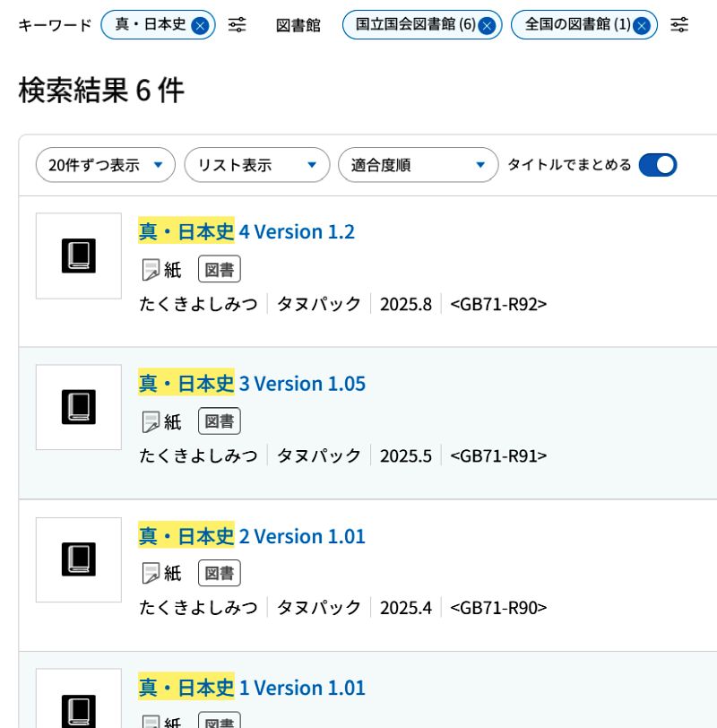This screenshot has width=717, height=728.
Task: Open the 20件ずつ表示 dropdown
Action: point(105,165)
